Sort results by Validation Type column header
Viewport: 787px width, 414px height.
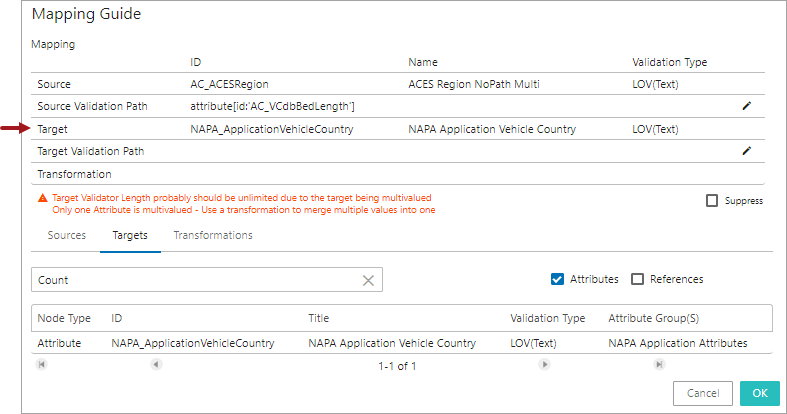547,318
